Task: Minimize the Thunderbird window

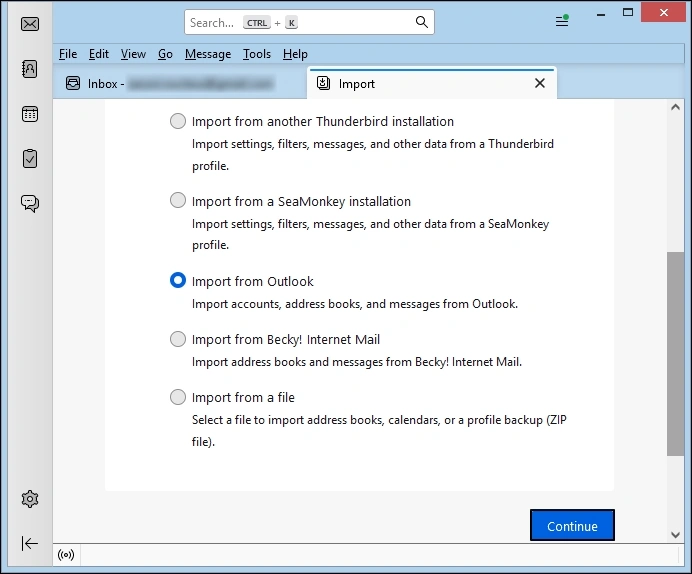Action: 601,13
